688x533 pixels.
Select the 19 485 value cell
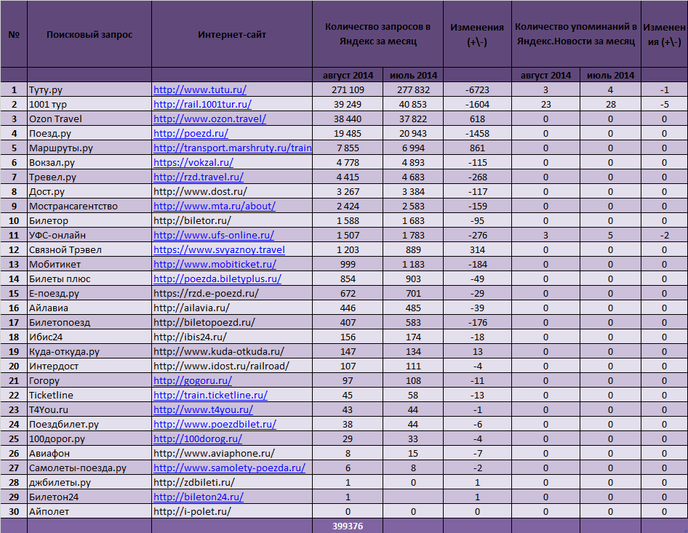click(348, 133)
